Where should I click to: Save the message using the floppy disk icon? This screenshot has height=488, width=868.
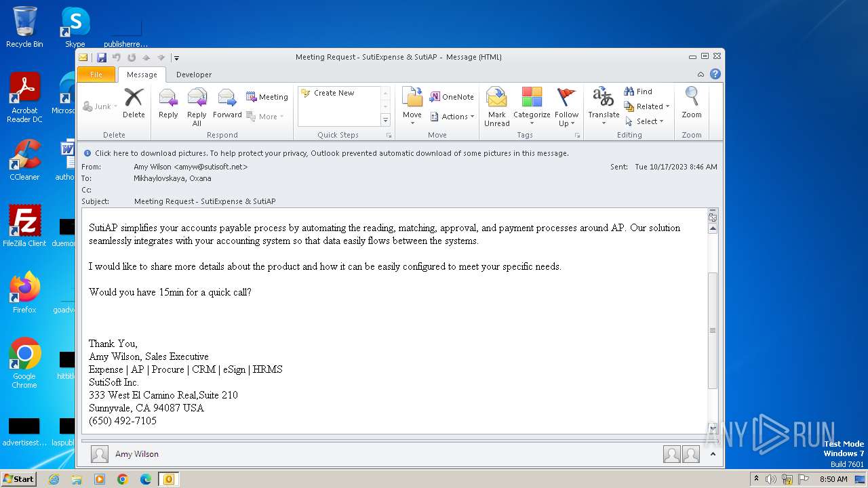[102, 58]
